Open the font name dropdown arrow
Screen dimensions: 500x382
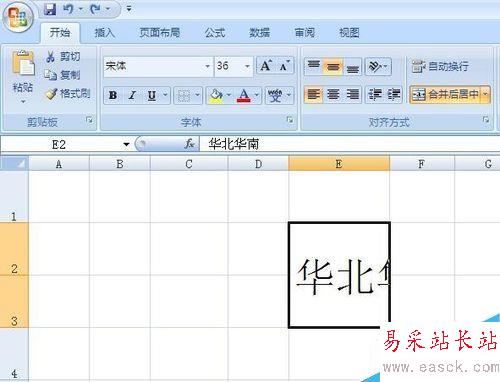207,66
